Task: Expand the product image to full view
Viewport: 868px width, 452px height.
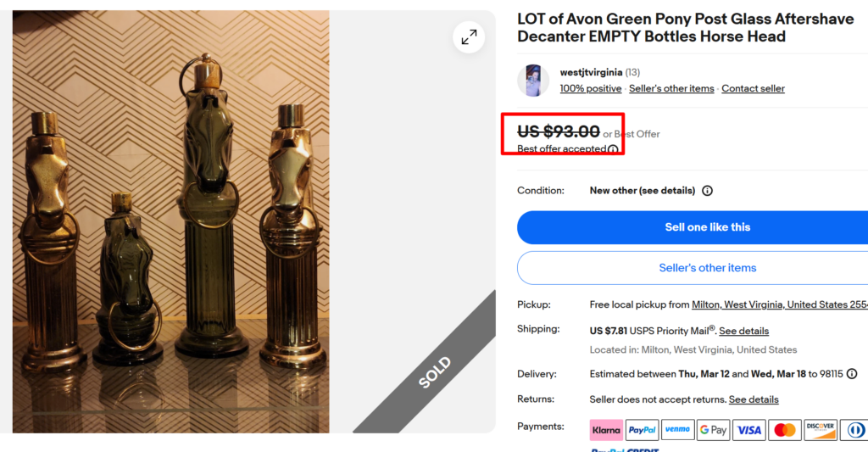Action: (x=469, y=37)
